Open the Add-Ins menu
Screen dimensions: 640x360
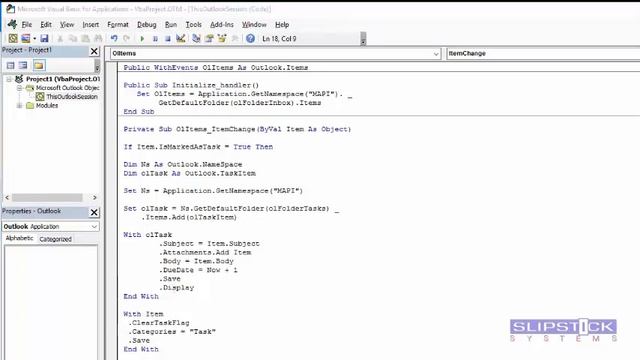coord(222,24)
